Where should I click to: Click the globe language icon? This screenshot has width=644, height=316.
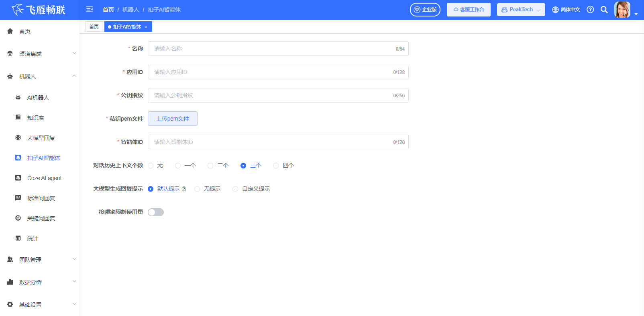tap(555, 10)
